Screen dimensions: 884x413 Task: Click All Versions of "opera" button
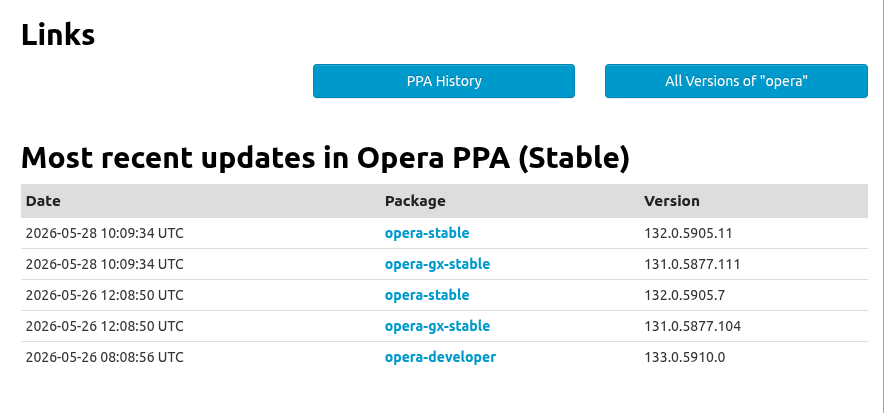point(736,81)
